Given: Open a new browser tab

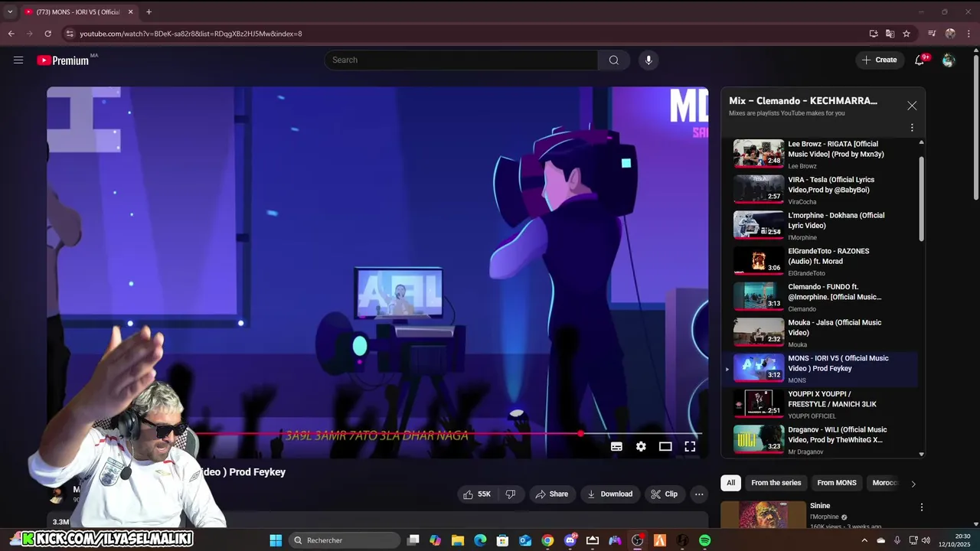Looking at the screenshot, I should pos(149,11).
